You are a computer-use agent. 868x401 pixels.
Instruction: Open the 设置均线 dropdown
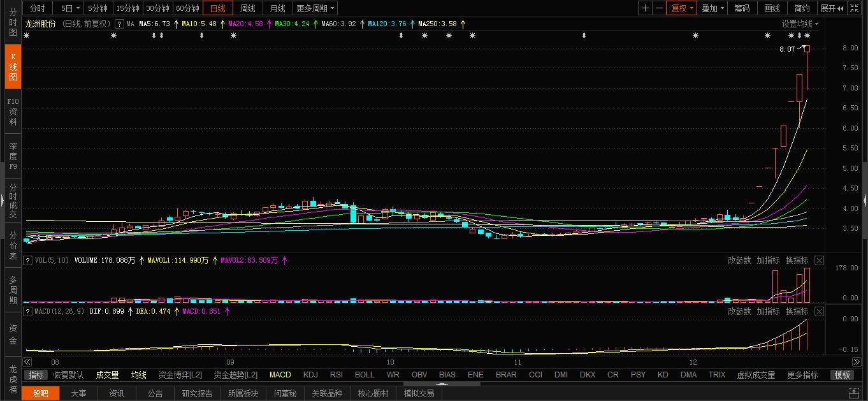coord(800,24)
